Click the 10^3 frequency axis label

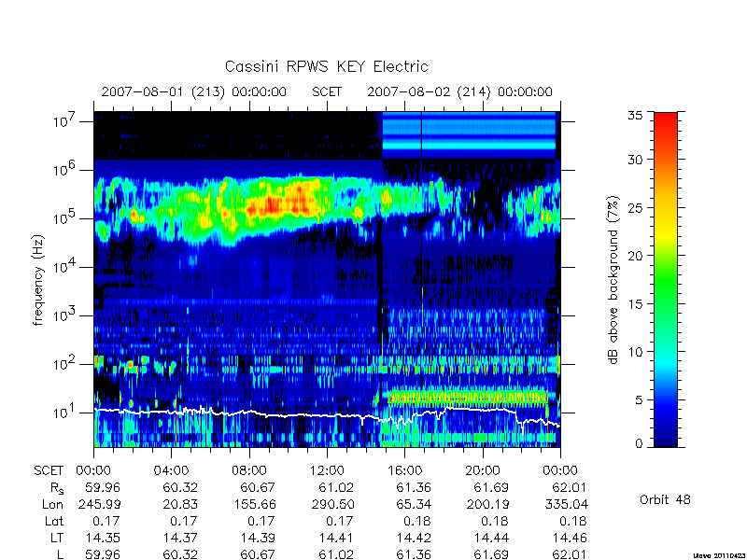65,315
